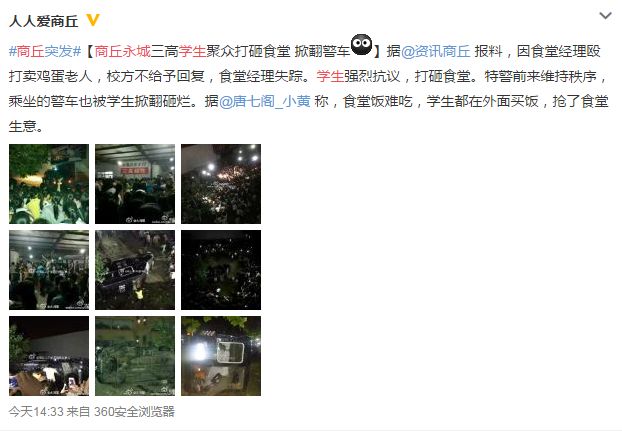
Task: Open the @资讯商丘 mention link
Action: click(436, 51)
